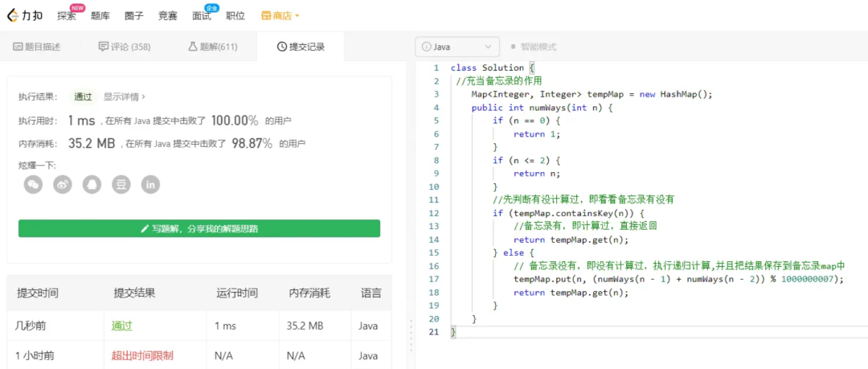This screenshot has width=868, height=369.
Task: Click code line 'class Solution {'
Action: (493, 68)
